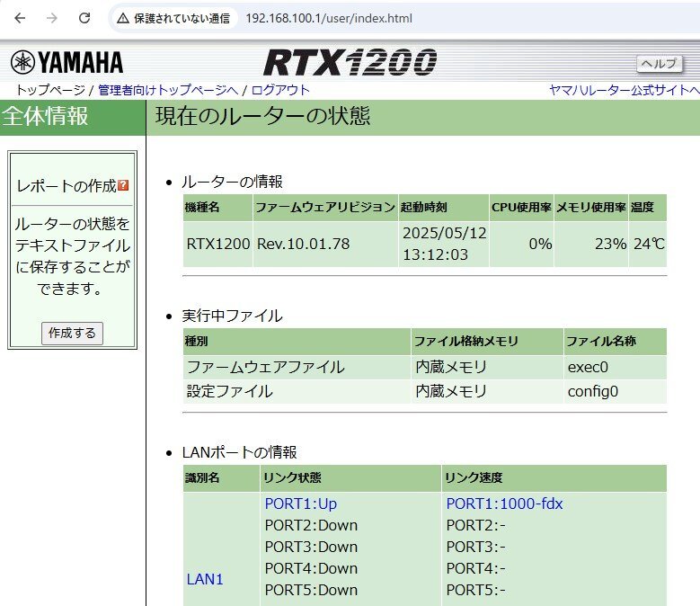Open ヤマハルーター公式サイトへ link
This screenshot has height=606, width=700.
point(625,90)
